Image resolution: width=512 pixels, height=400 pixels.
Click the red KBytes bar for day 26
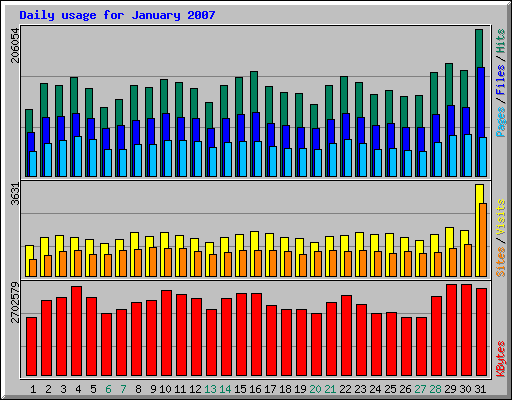tap(406, 347)
